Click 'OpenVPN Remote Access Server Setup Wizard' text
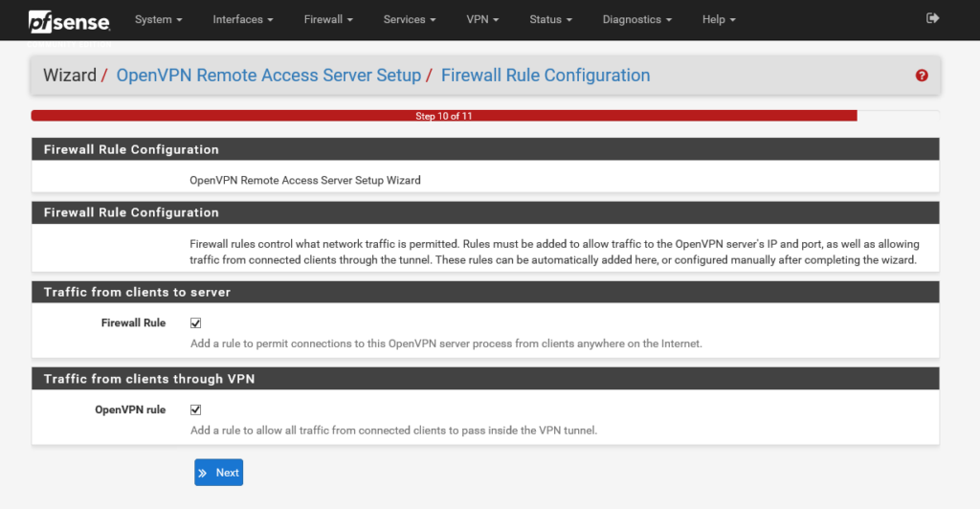Screen dimensions: 980x509 tap(305, 180)
